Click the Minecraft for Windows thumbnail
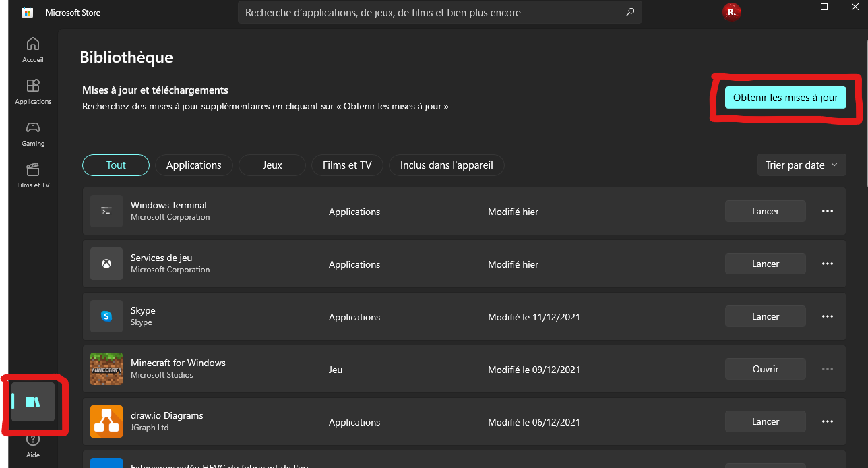 coord(106,369)
